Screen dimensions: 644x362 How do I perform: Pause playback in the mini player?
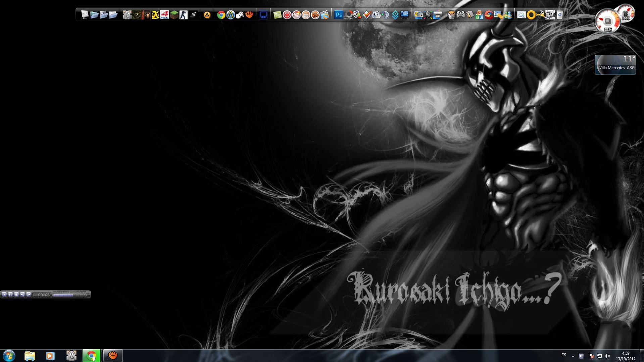[x=10, y=295]
